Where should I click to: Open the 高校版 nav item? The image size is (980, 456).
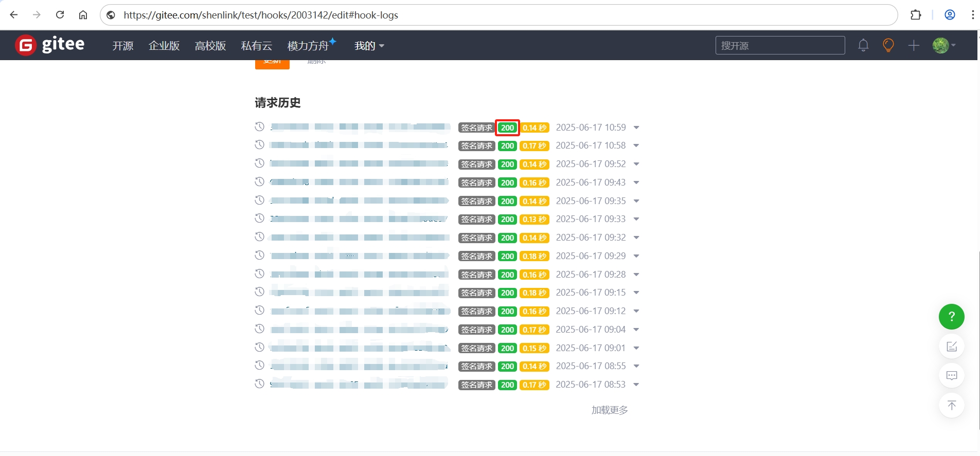pyautogui.click(x=210, y=46)
